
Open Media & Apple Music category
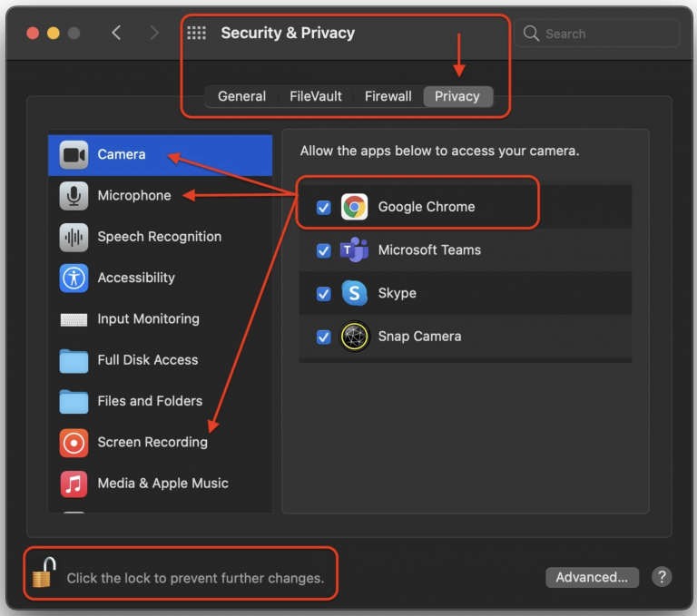pyautogui.click(x=160, y=484)
